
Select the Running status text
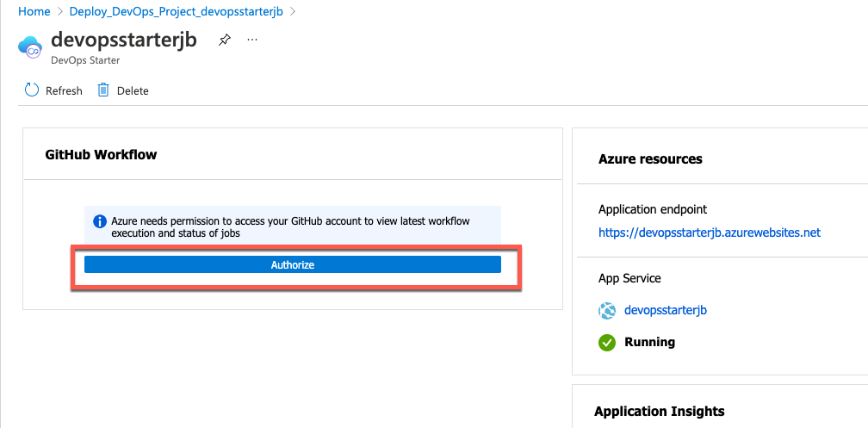(650, 342)
